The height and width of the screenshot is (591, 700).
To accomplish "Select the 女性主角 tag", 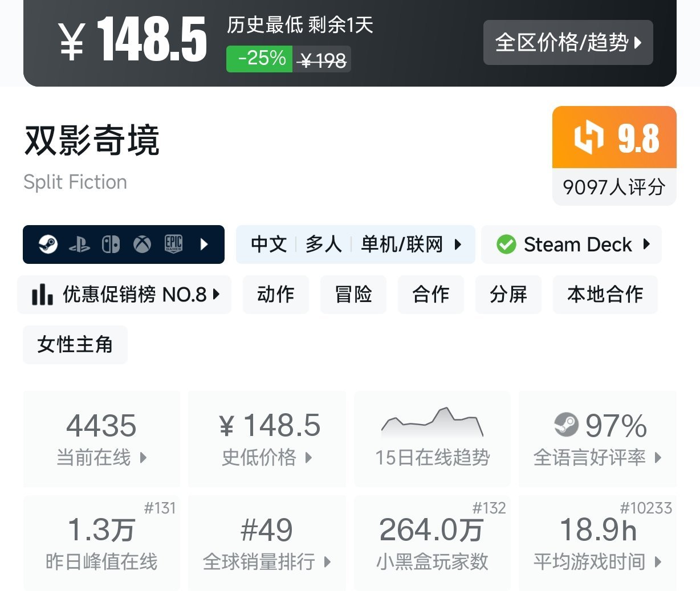I will pos(75,345).
